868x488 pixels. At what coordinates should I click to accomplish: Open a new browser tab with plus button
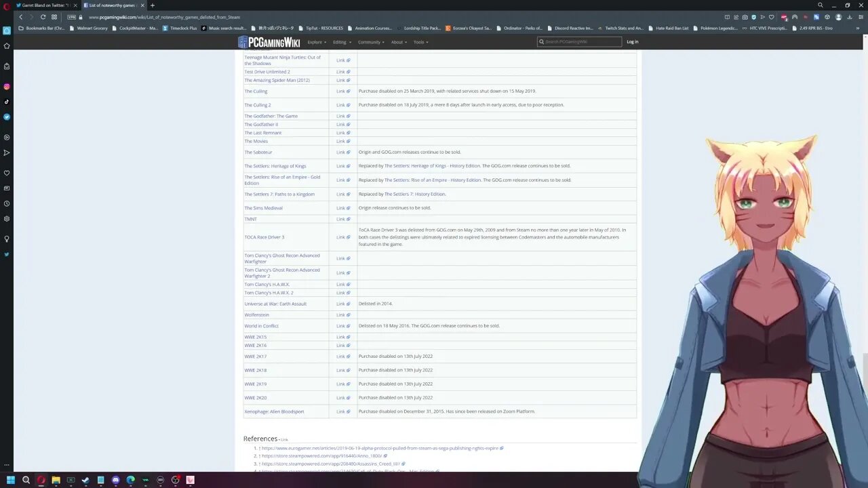(x=153, y=5)
